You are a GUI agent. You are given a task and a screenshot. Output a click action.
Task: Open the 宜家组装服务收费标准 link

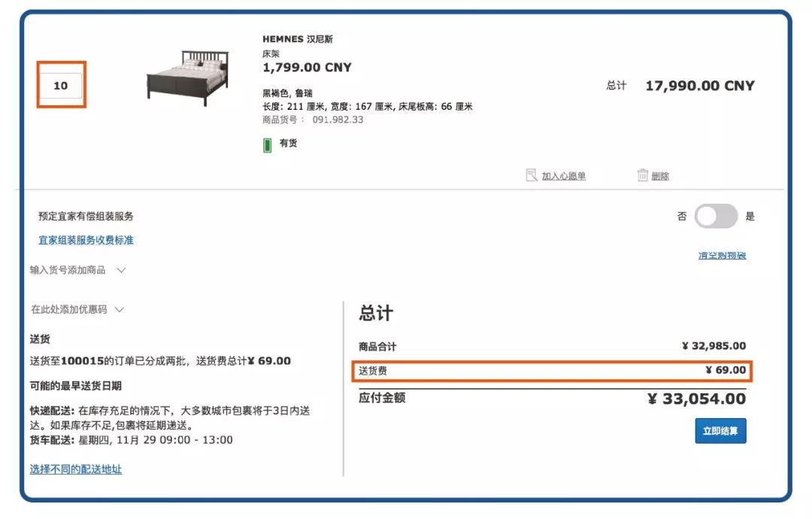pyautogui.click(x=85, y=240)
